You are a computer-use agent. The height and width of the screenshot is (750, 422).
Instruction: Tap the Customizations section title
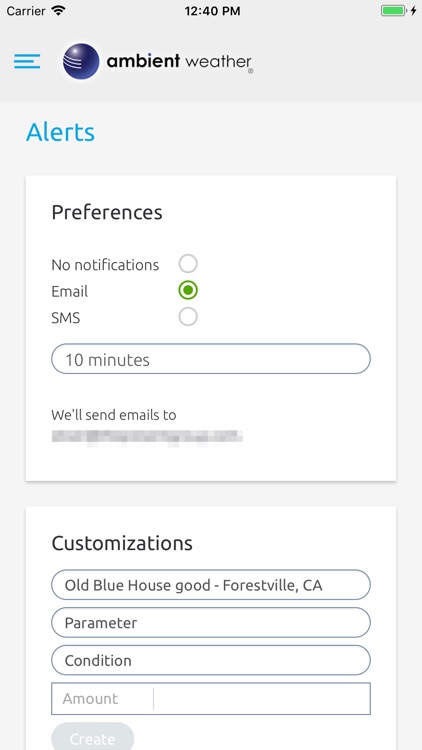click(x=122, y=543)
